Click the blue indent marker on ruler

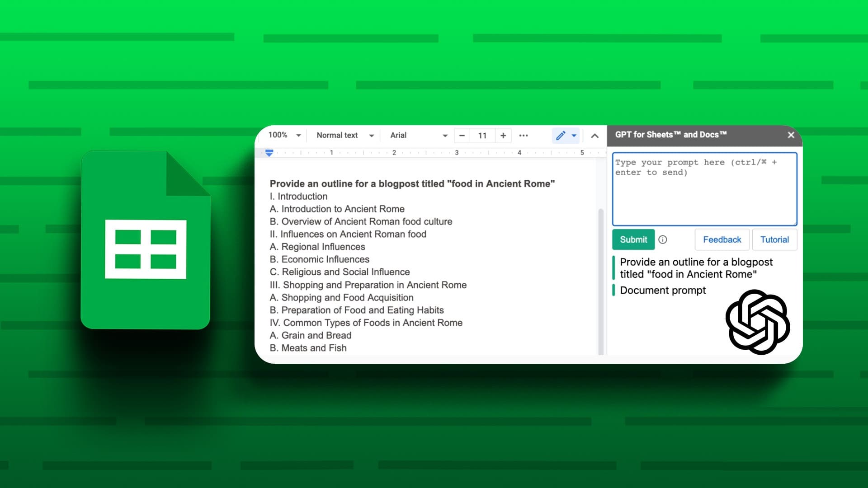[269, 153]
